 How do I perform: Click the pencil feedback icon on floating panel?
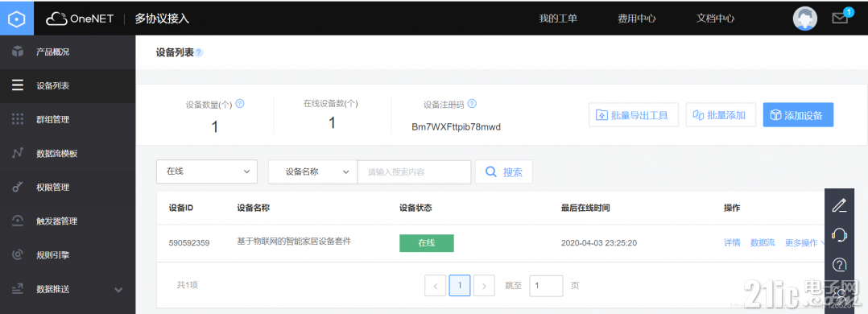[839, 205]
